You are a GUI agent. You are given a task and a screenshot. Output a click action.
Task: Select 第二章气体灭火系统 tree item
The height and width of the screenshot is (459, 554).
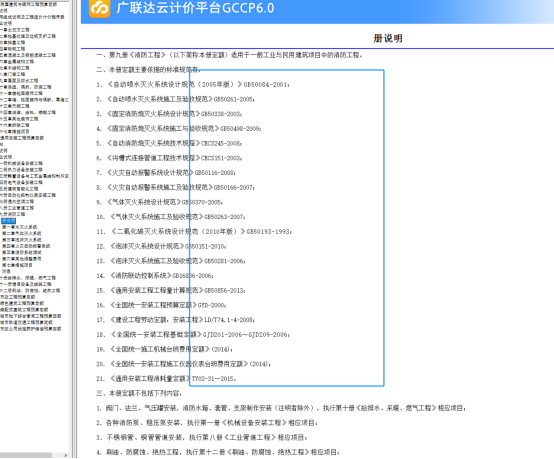click(x=22, y=233)
